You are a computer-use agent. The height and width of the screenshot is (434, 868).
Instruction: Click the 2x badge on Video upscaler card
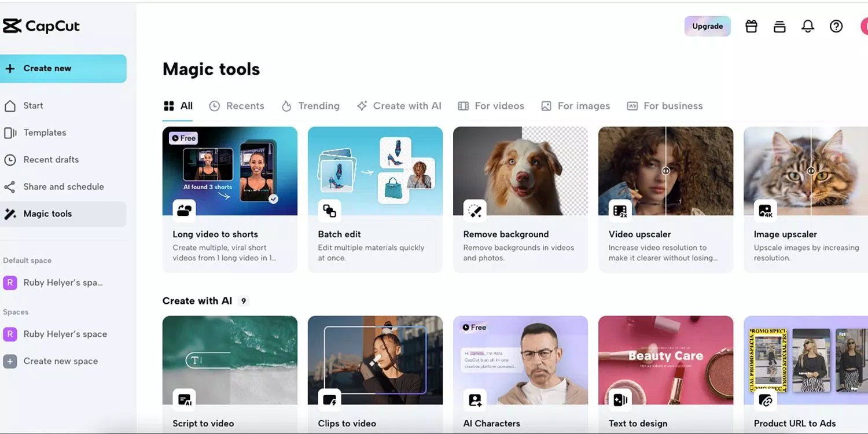click(x=620, y=211)
